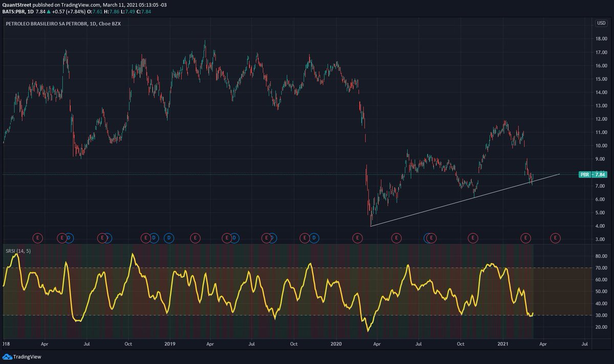This screenshot has width=614, height=364.
Task: Open the earnings E marker nearest the 2021 label
Action: tap(525, 237)
